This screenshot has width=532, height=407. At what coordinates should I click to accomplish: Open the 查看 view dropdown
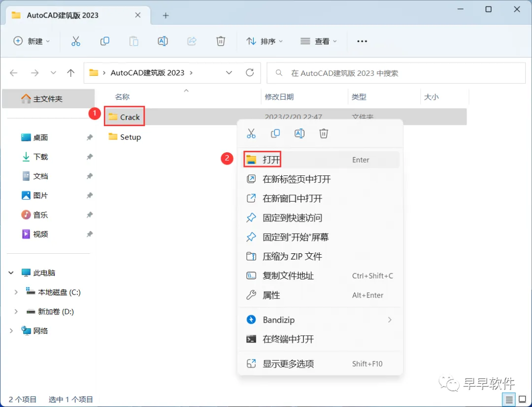coord(319,41)
